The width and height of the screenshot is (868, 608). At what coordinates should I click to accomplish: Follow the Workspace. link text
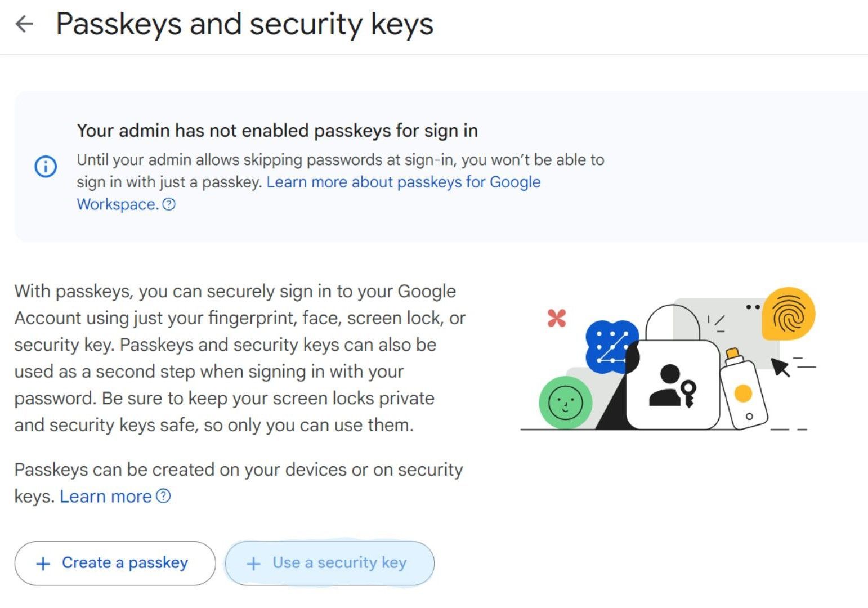118,204
